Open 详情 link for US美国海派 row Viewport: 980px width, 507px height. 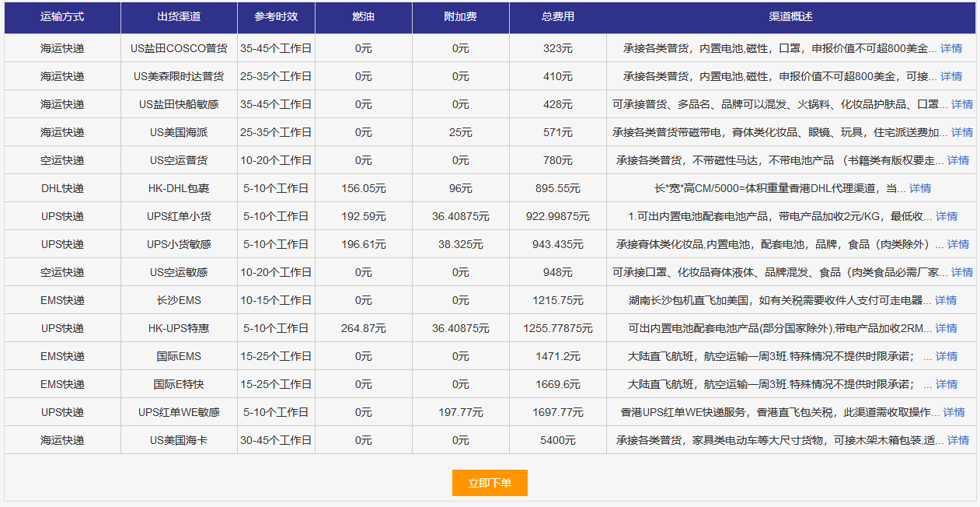pos(962,132)
